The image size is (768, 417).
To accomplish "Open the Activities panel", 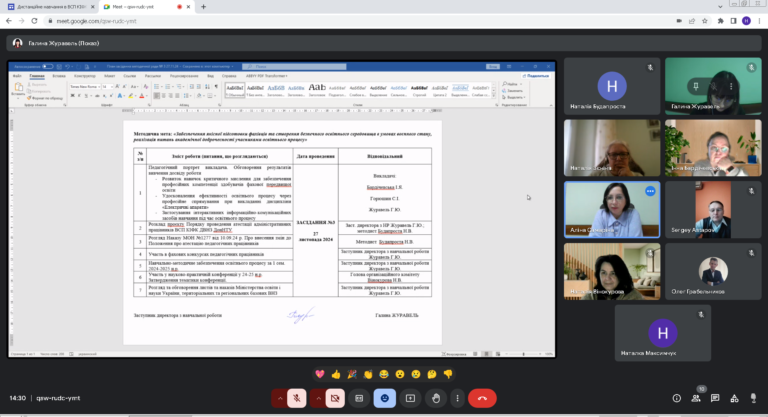I will pyautogui.click(x=734, y=398).
